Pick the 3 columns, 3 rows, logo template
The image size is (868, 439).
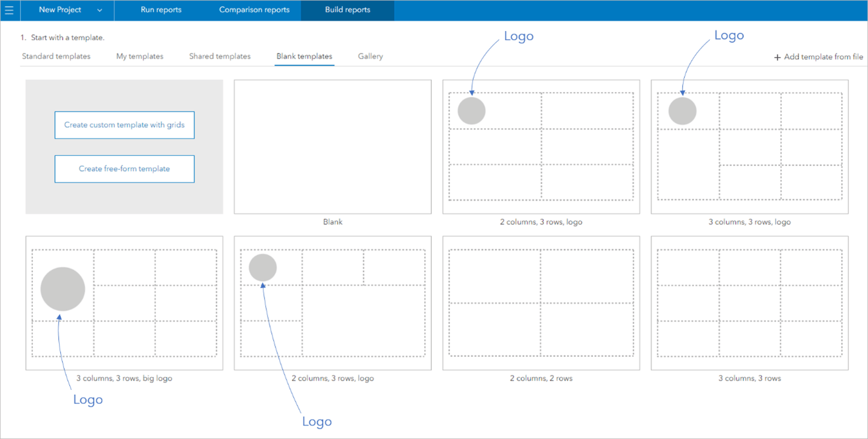coord(749,146)
